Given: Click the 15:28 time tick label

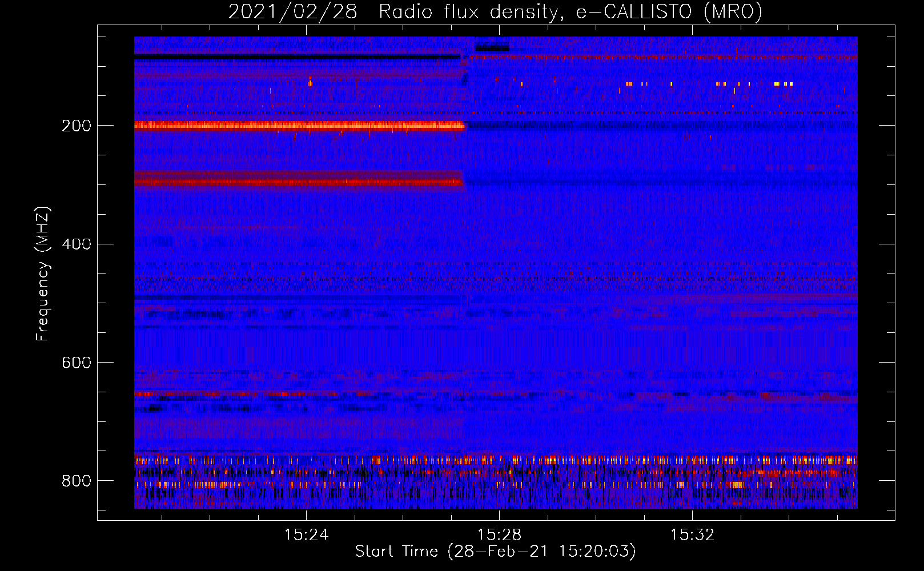Looking at the screenshot, I should 500,534.
